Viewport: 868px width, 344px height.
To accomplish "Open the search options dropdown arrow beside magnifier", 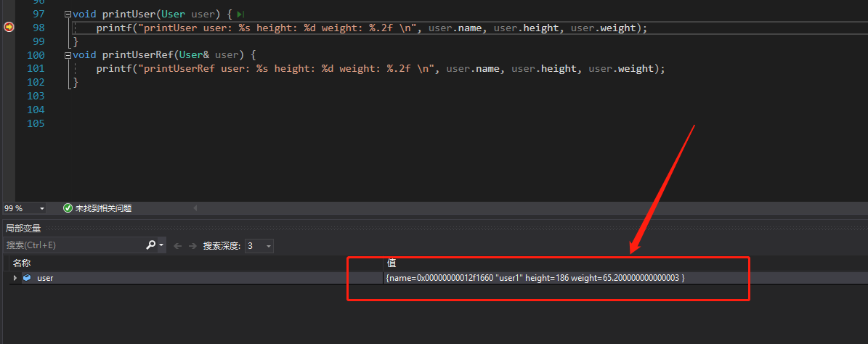I will 161,245.
